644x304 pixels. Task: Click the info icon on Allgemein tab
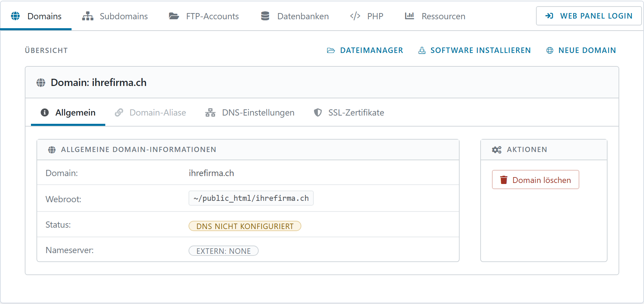click(x=45, y=112)
